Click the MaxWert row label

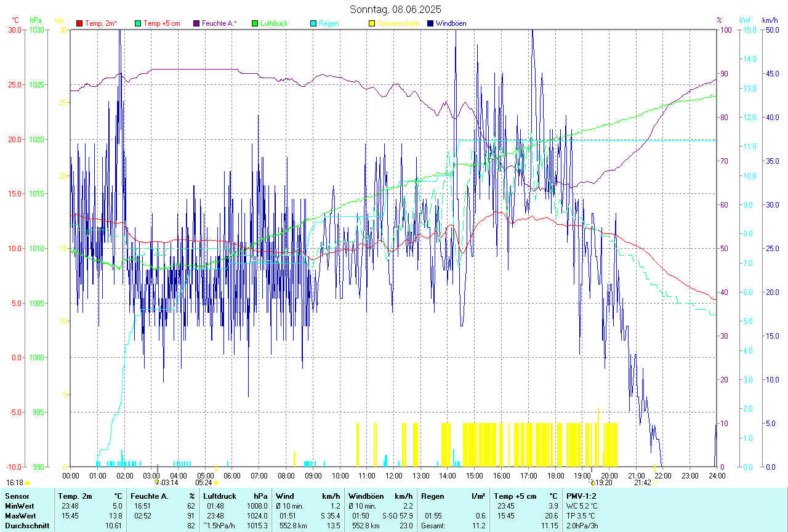[19, 515]
